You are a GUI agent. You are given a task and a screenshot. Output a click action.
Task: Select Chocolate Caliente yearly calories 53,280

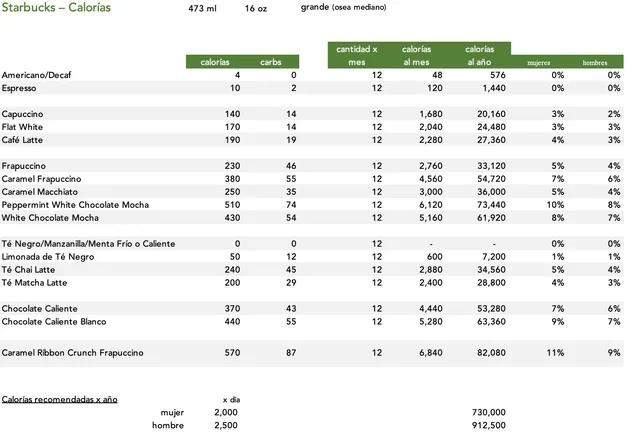[x=491, y=309]
